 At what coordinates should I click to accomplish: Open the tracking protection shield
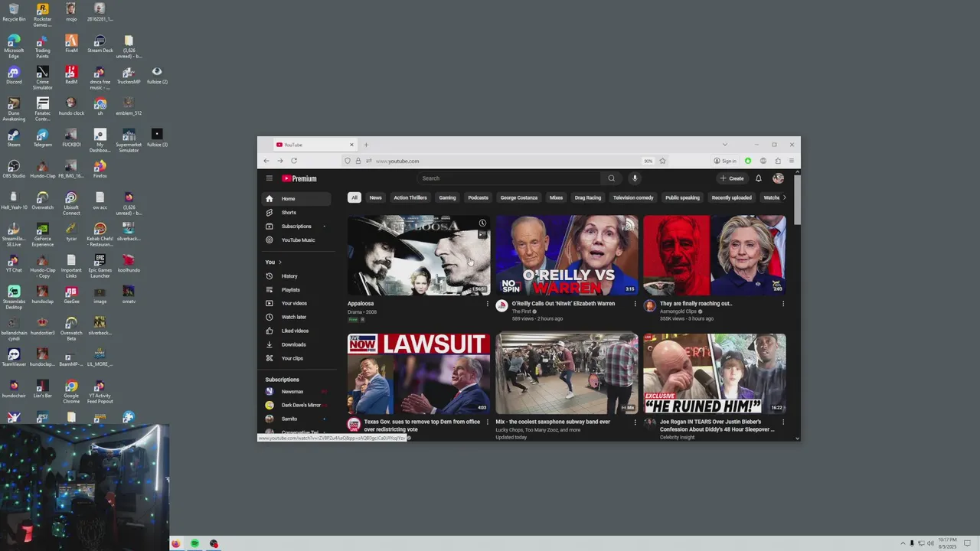[347, 161]
